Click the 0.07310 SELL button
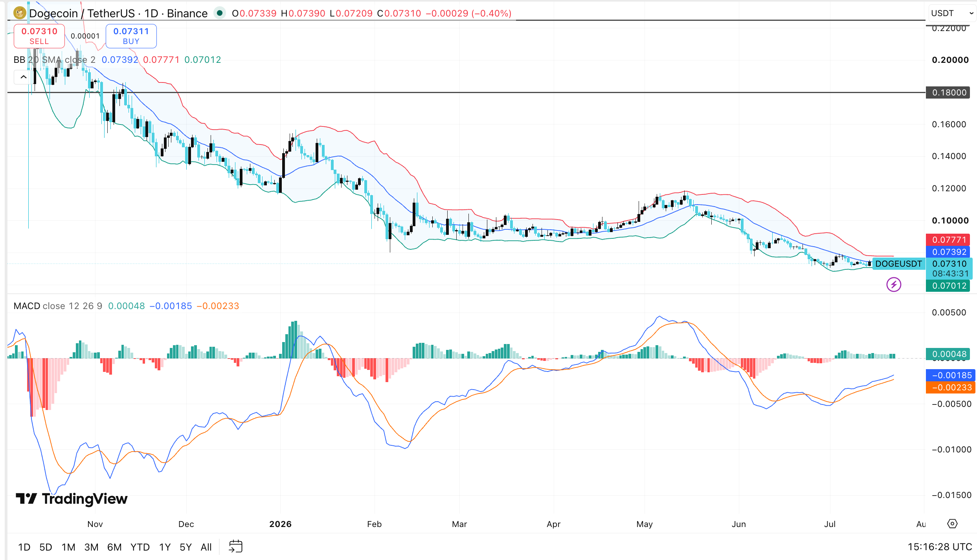This screenshot has height=560, width=977. click(39, 36)
